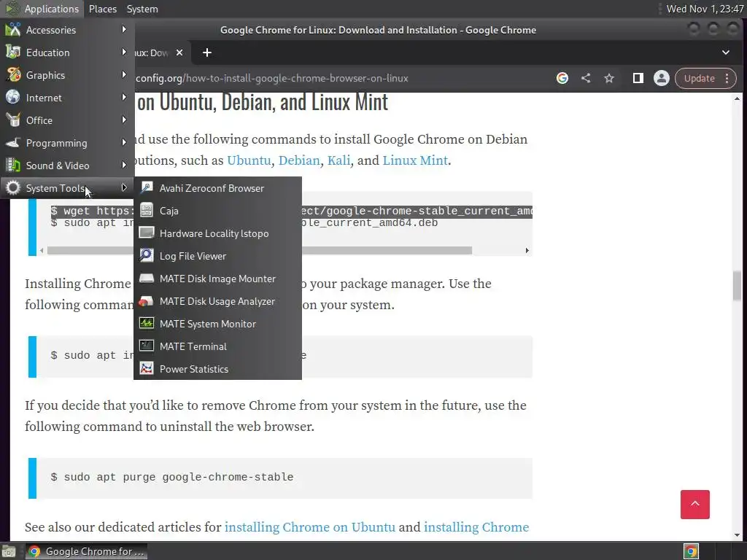Image resolution: width=747 pixels, height=560 pixels.
Task: Follow the Ubuntu link
Action: pyautogui.click(x=249, y=160)
